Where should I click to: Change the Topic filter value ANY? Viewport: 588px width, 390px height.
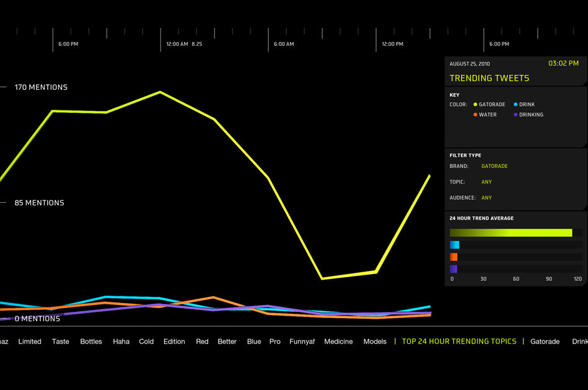click(x=486, y=182)
